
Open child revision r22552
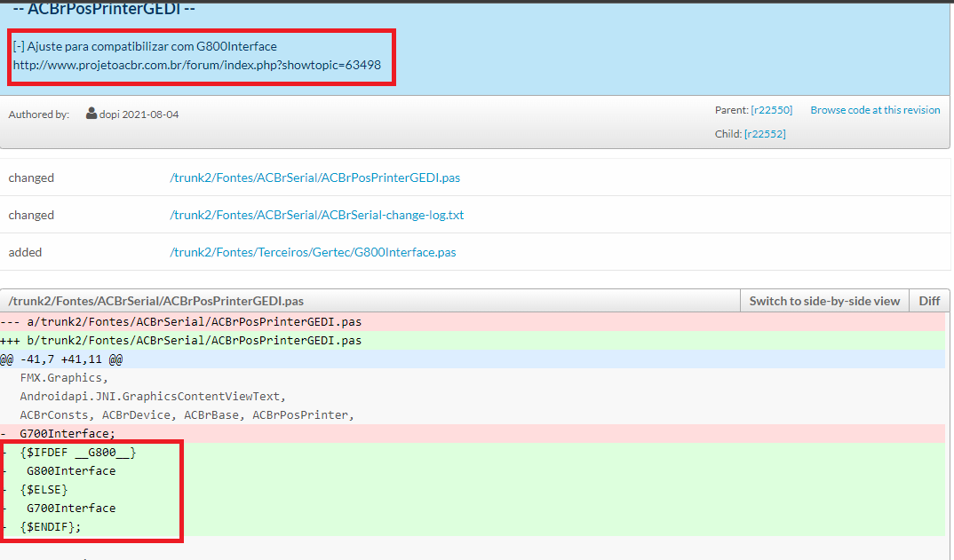[x=765, y=134]
